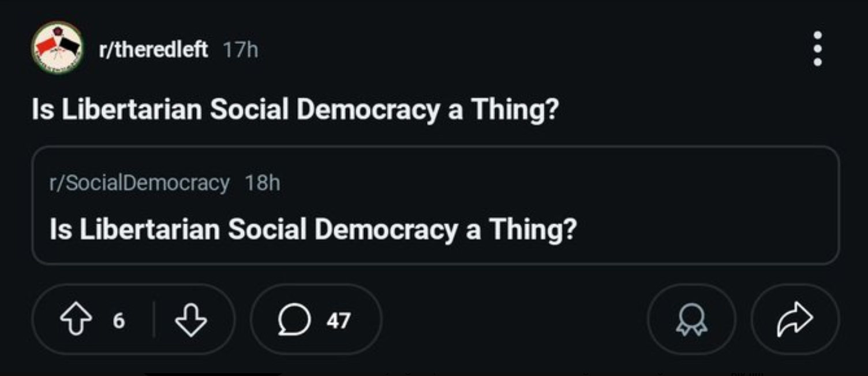
Task: Select the divider between vote count and downvote
Action: pyautogui.click(x=154, y=319)
